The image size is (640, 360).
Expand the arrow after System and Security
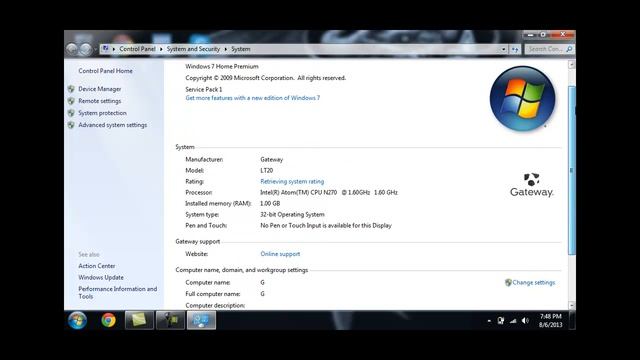226,49
